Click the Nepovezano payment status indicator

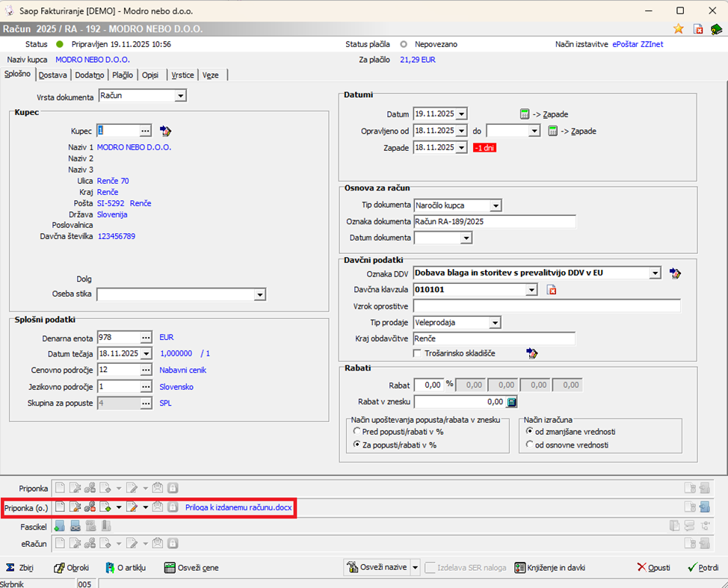404,45
